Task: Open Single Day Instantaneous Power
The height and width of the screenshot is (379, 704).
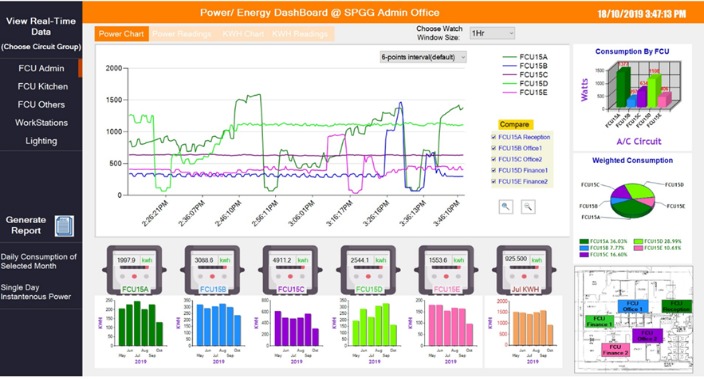Action: (x=36, y=292)
